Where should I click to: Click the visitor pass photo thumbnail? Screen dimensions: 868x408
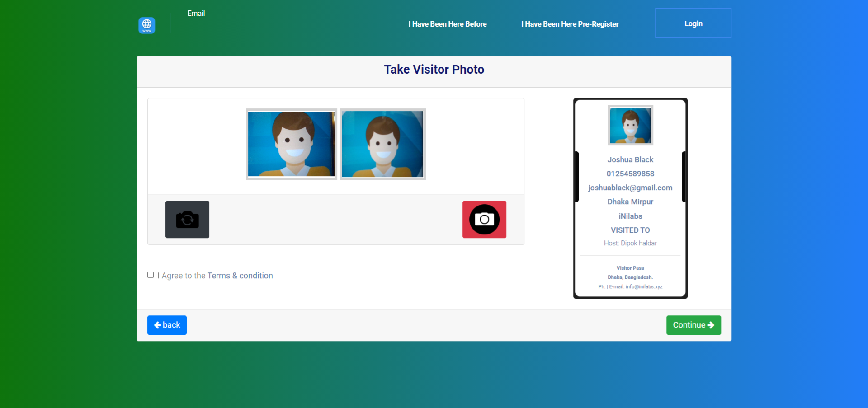pos(630,125)
